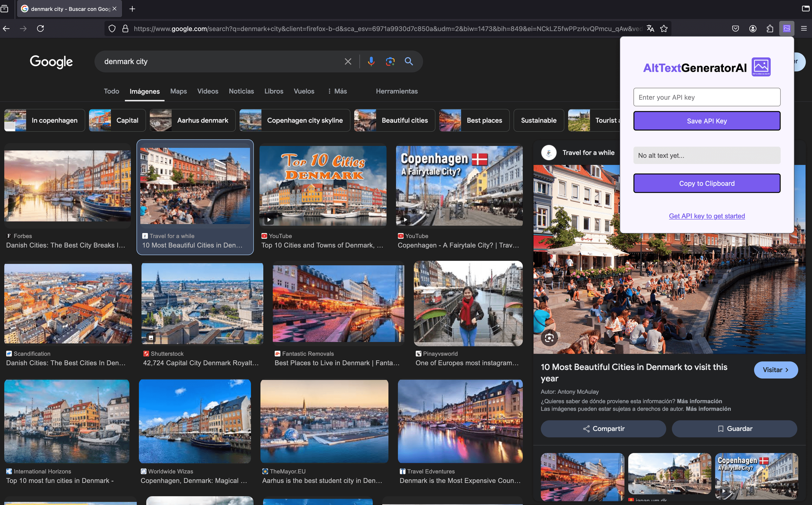Viewport: 812px width, 505px height.
Task: Open a new browser tab
Action: pos(132,9)
